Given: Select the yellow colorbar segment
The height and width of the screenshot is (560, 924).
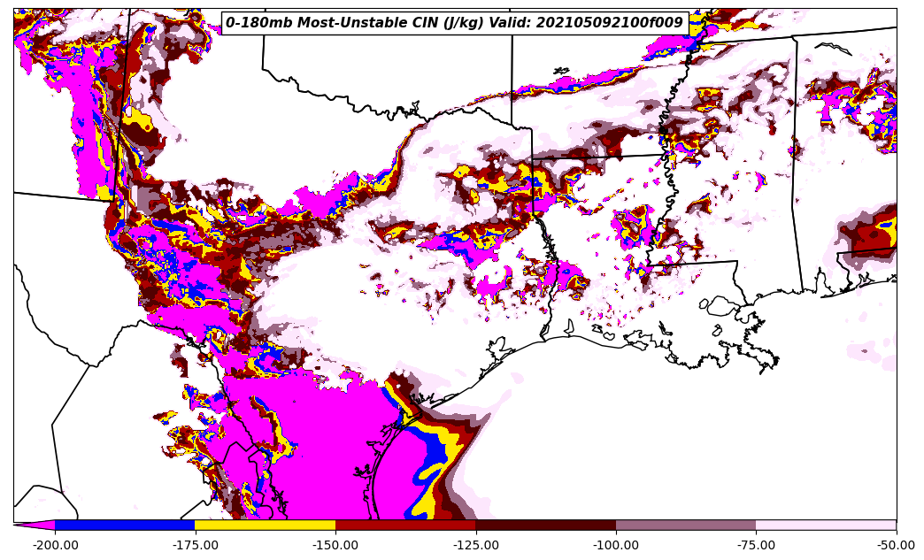Looking at the screenshot, I should pyautogui.click(x=265, y=525).
